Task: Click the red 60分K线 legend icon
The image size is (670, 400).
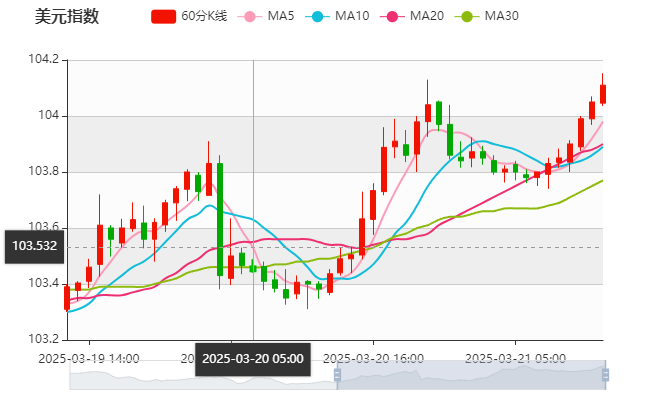Action: (163, 16)
